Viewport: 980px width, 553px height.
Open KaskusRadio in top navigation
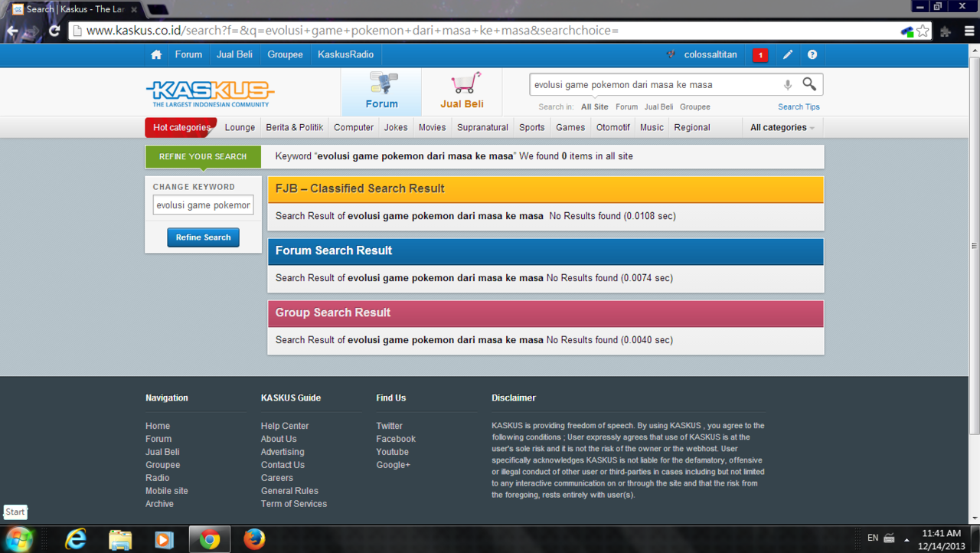[346, 55]
